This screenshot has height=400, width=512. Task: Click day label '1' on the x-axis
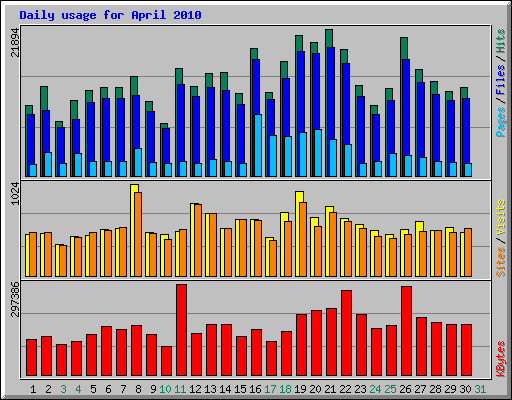33,389
